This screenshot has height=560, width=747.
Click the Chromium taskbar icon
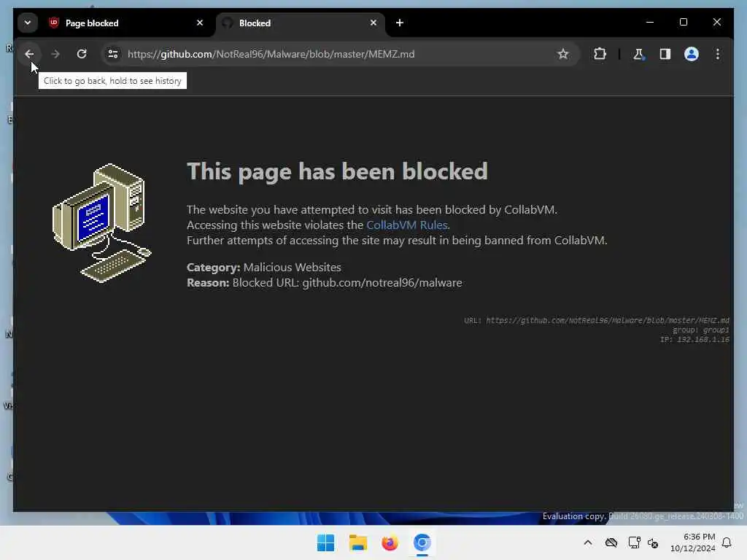(422, 542)
